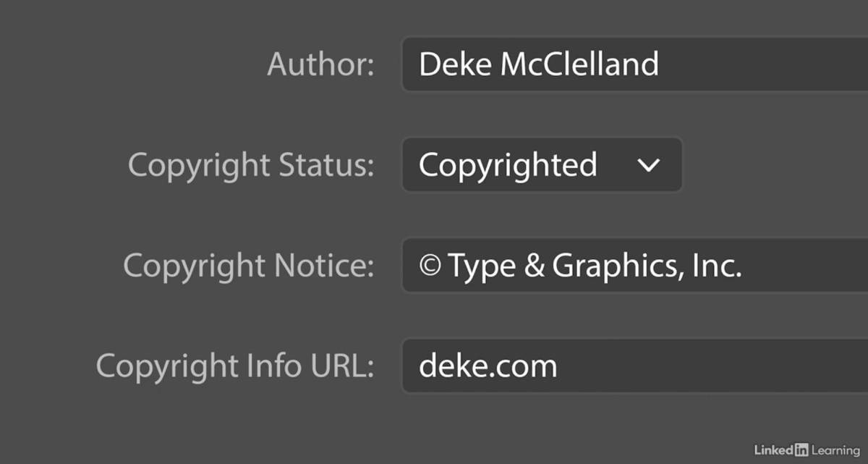Click the Author field label

click(x=320, y=64)
